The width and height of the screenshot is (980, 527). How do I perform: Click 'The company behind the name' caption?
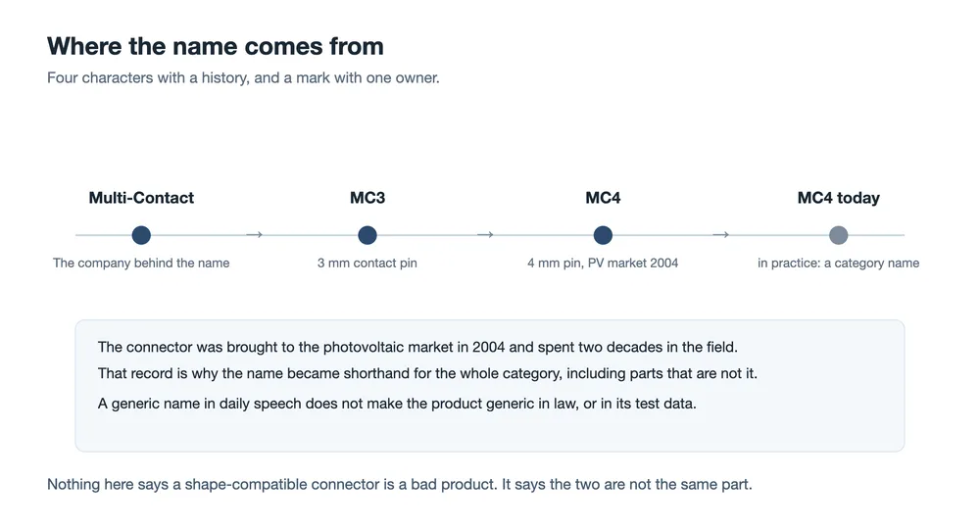click(x=141, y=263)
